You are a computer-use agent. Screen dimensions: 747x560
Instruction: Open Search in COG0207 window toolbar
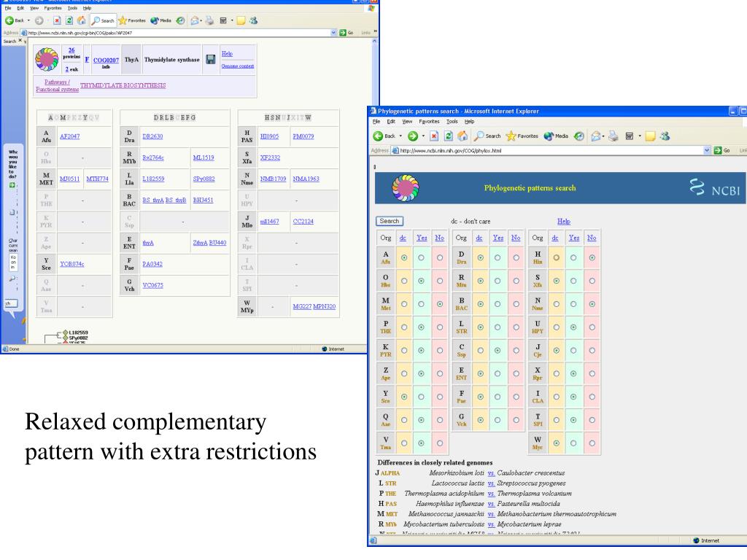point(103,20)
